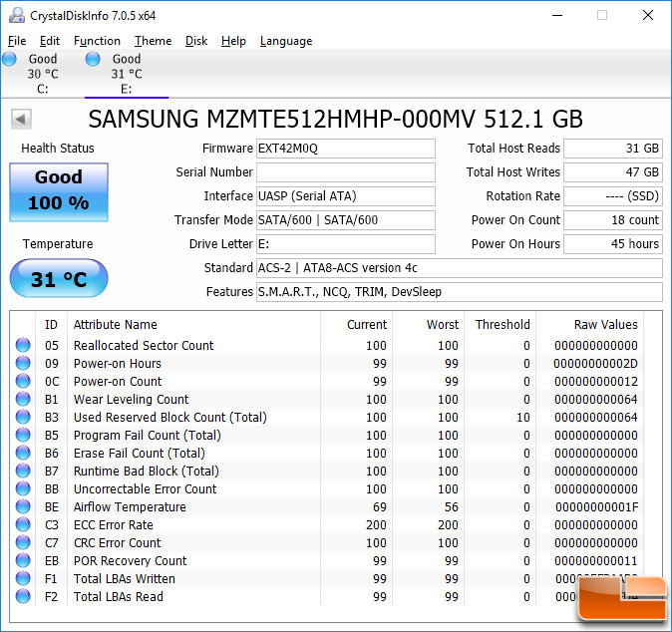Click the Threshold column header
This screenshot has width=672, height=632.
click(503, 324)
